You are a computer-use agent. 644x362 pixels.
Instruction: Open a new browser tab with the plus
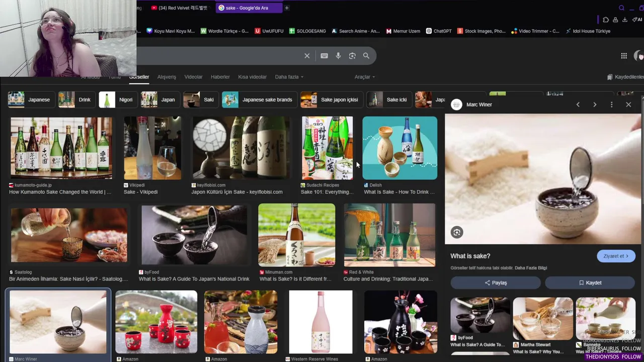point(287,8)
